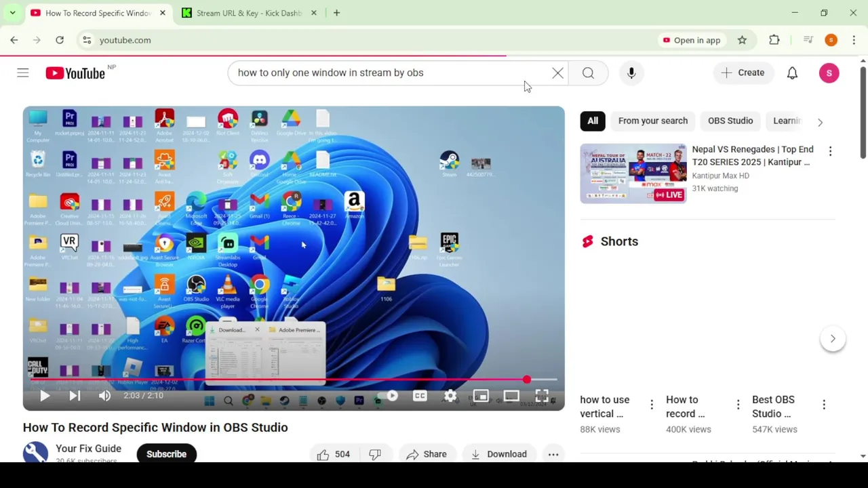Start voice search with the microphone
Image resolution: width=868 pixels, height=488 pixels.
pos(631,73)
